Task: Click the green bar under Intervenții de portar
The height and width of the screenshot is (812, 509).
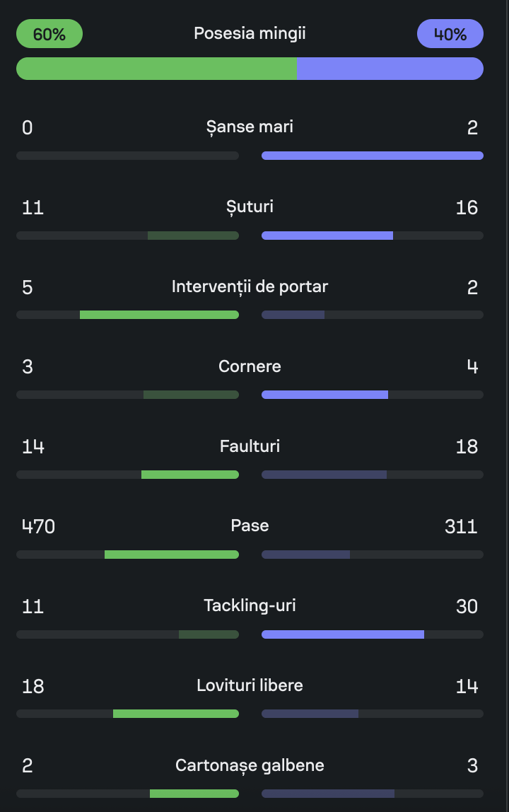Action: pyautogui.click(x=159, y=315)
